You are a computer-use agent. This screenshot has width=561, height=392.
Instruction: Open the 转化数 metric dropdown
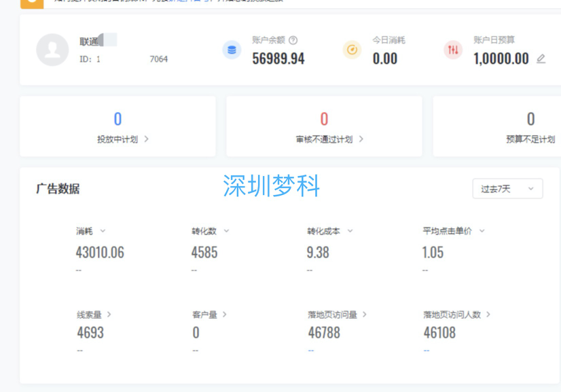click(226, 231)
